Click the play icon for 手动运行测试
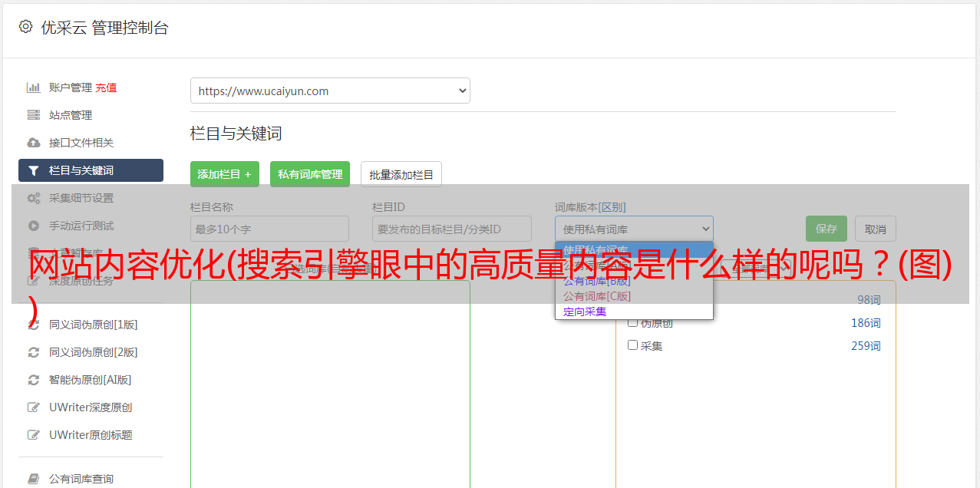This screenshot has height=488, width=980. point(33,226)
